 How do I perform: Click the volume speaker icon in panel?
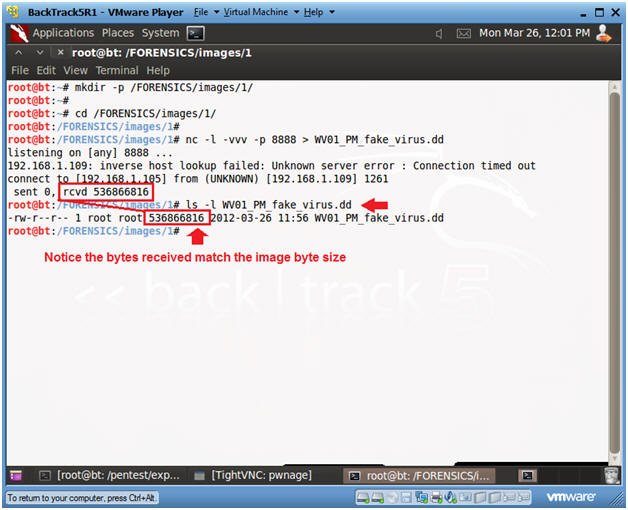pos(439,34)
